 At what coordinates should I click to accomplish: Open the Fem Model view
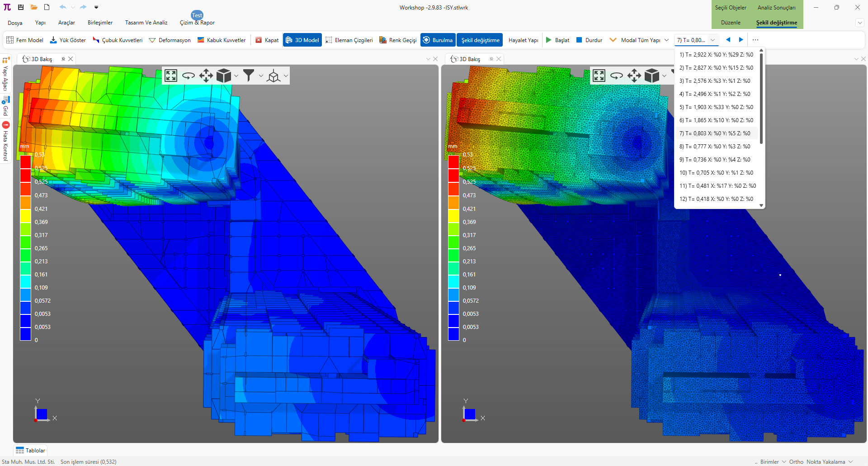[x=25, y=40]
